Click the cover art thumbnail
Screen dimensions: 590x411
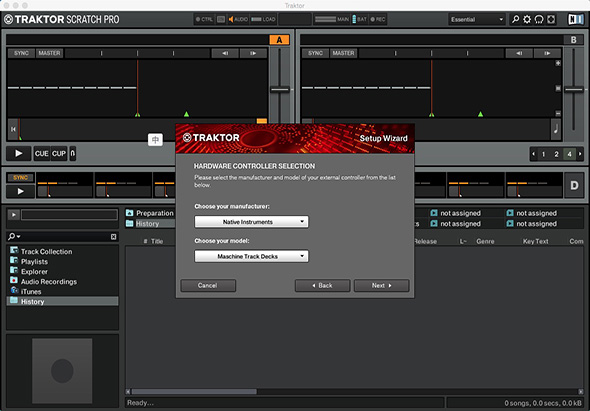[62, 371]
